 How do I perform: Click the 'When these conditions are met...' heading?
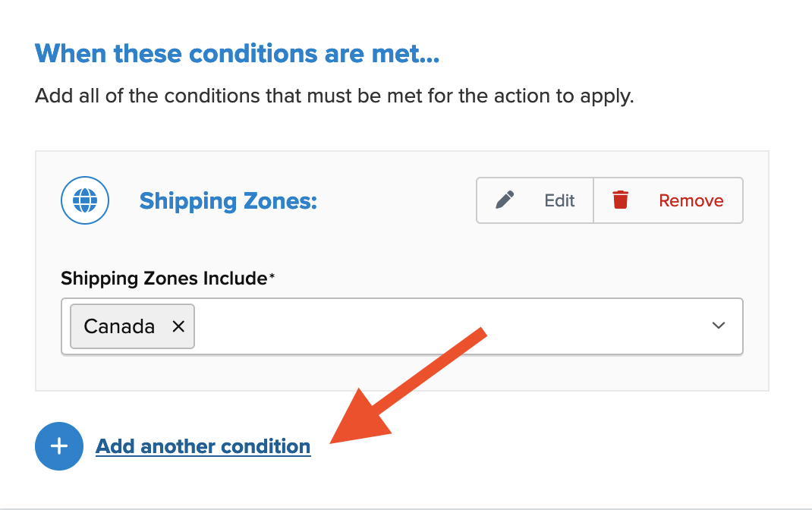[x=237, y=54]
